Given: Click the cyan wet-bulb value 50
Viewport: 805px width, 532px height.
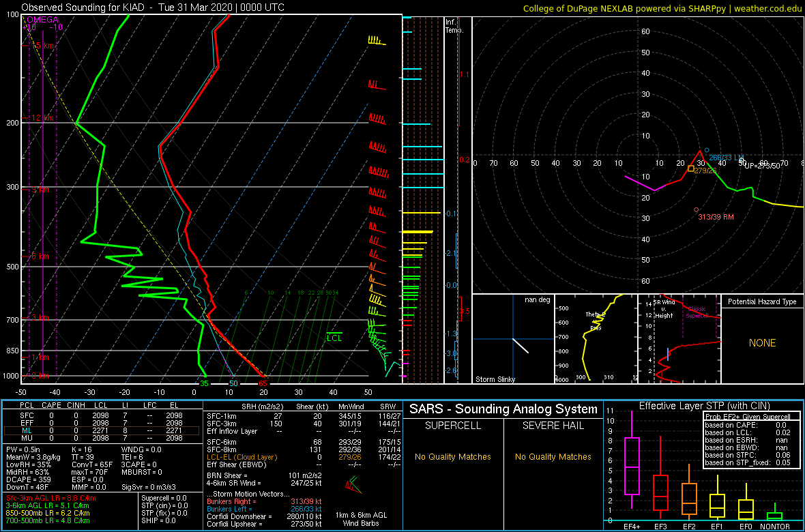Looking at the screenshot, I should pyautogui.click(x=233, y=383).
